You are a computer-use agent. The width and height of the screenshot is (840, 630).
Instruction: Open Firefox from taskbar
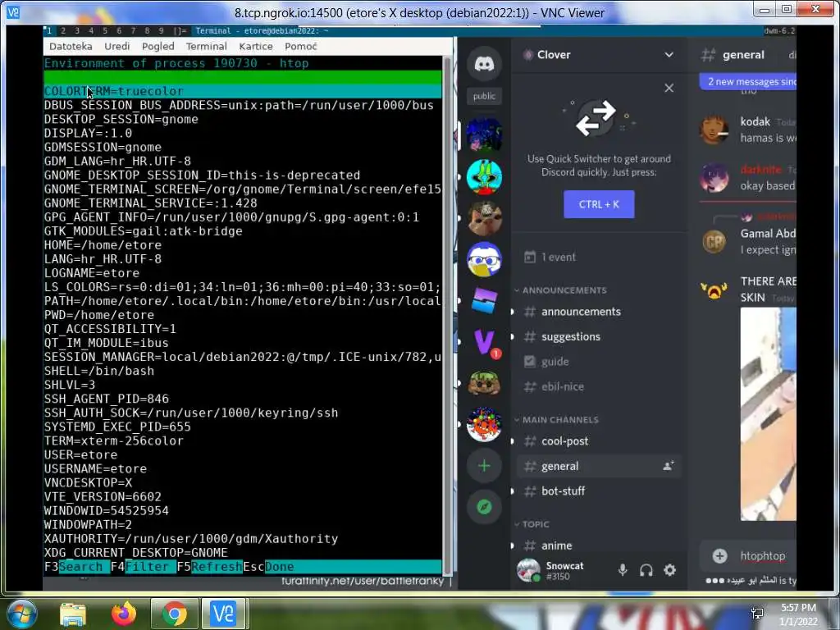point(124,614)
